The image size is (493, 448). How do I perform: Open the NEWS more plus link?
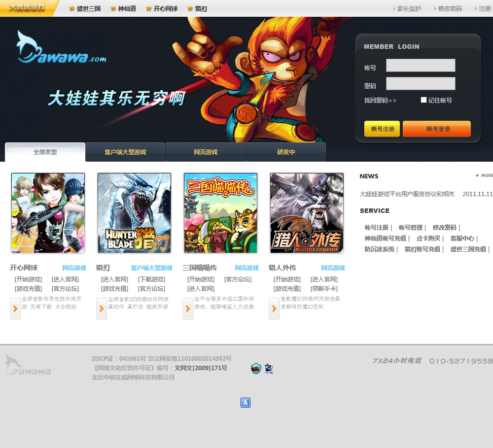coord(484,175)
